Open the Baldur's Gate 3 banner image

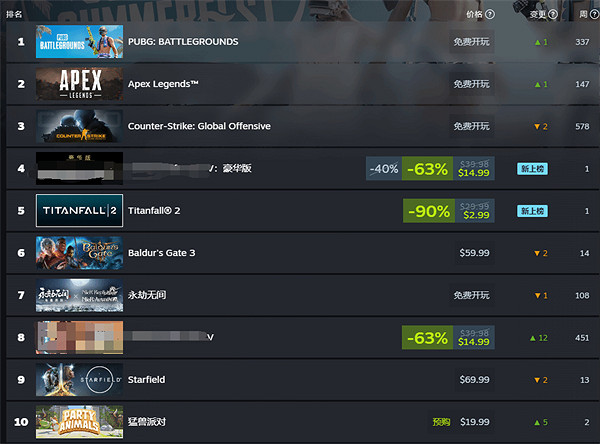coord(80,253)
